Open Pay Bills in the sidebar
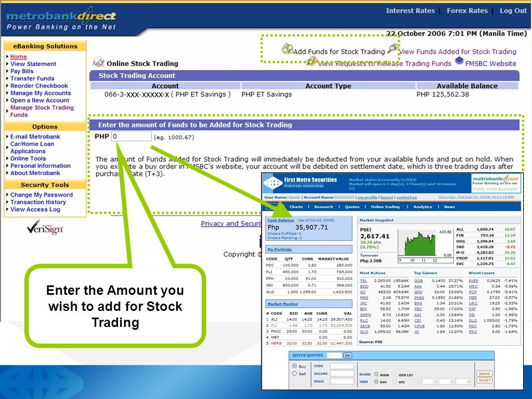Image resolution: width=532 pixels, height=399 pixels. pos(22,71)
